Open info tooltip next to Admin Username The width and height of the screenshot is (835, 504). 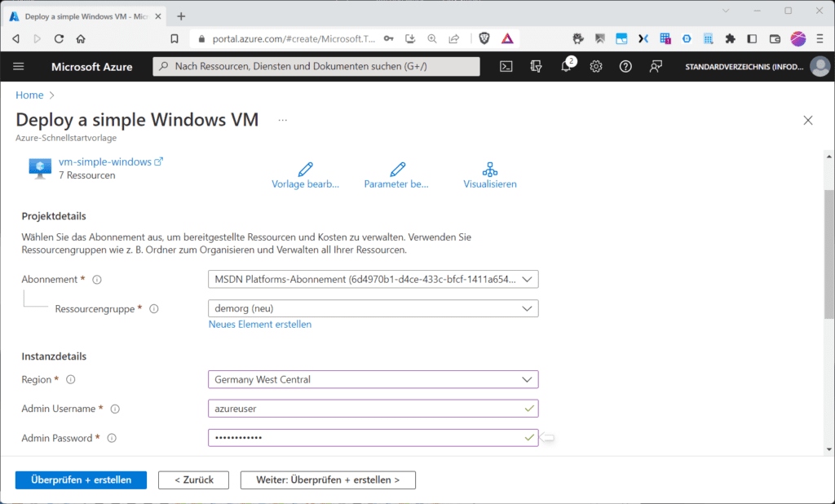tap(115, 409)
